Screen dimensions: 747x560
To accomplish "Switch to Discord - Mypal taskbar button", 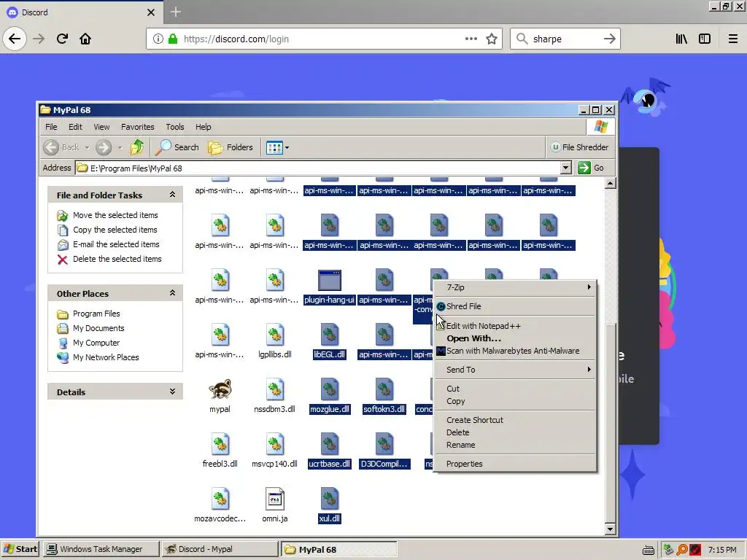I will click(x=220, y=549).
